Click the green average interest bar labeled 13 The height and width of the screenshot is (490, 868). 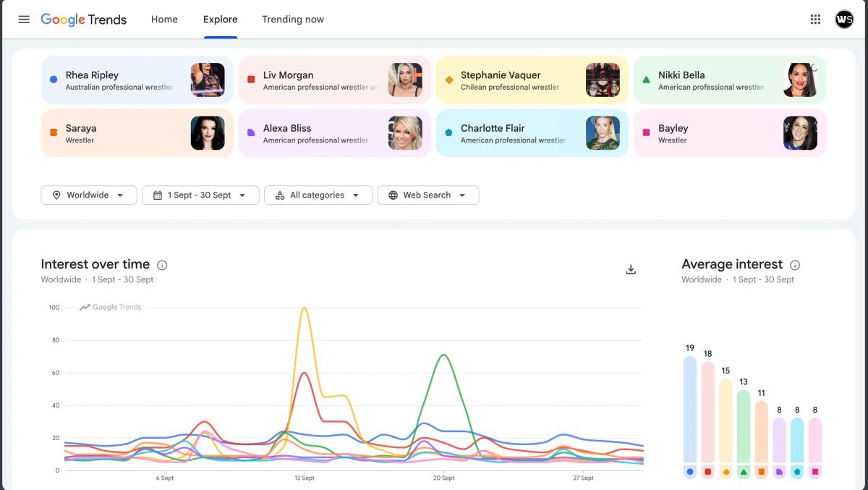(744, 426)
